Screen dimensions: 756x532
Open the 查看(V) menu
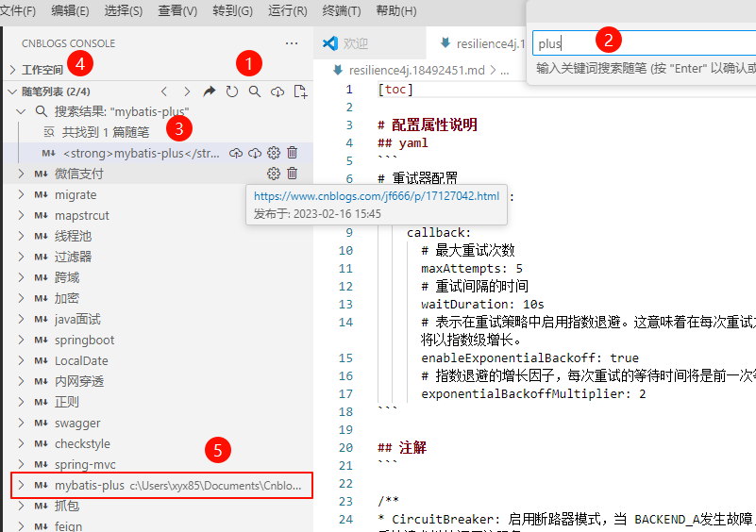pos(177,10)
